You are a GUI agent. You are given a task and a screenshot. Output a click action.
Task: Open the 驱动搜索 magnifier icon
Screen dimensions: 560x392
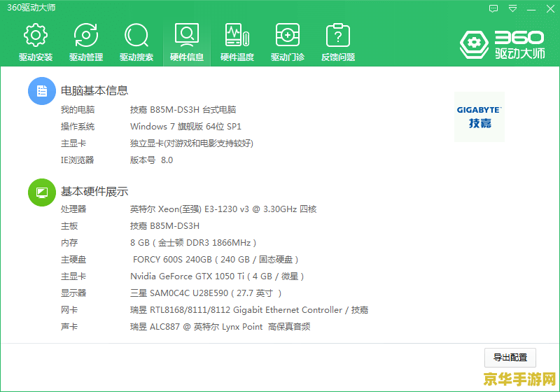136,35
